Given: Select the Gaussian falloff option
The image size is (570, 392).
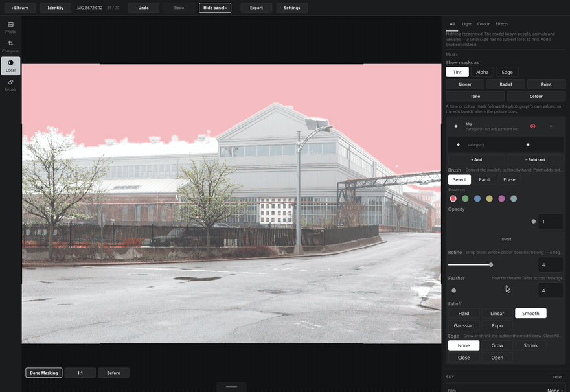Looking at the screenshot, I should pyautogui.click(x=464, y=325).
